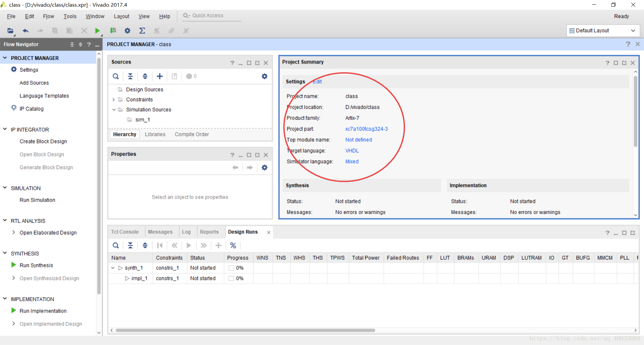The image size is (644, 345).
Task: Add sources with the plus icon
Action: (x=160, y=76)
